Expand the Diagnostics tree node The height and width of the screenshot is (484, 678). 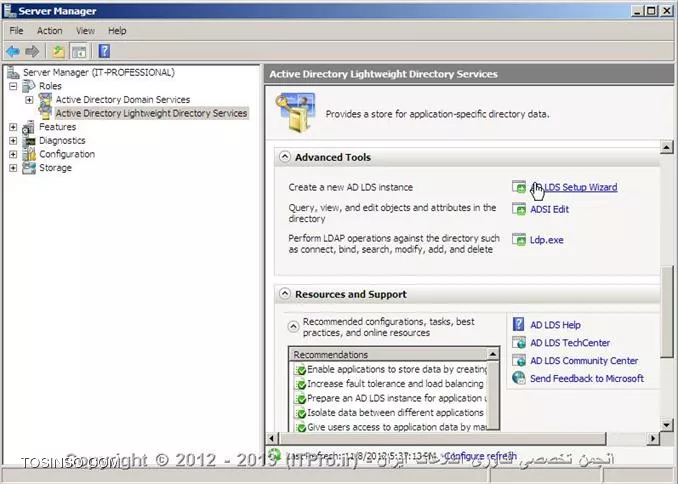point(13,141)
